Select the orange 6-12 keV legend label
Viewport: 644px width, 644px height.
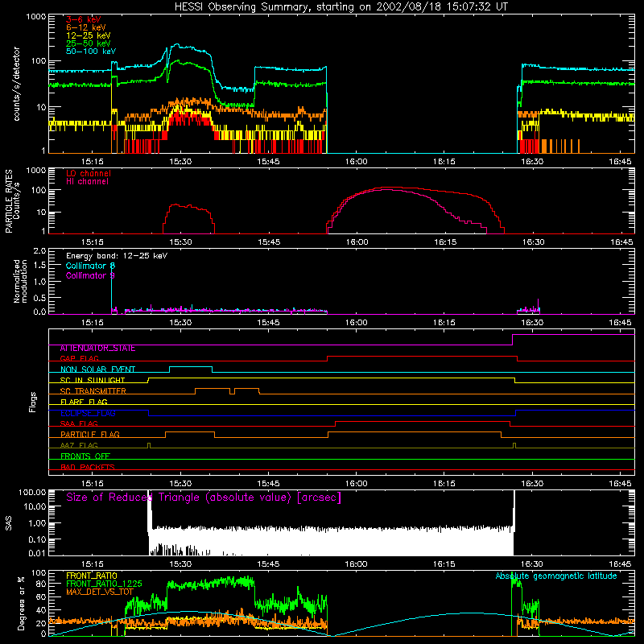point(85,27)
